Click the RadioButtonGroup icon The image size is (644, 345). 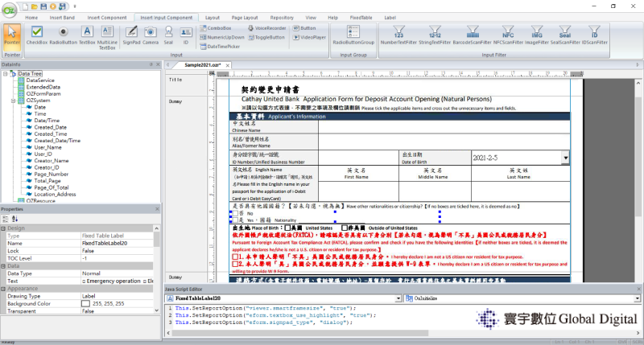coord(353,35)
